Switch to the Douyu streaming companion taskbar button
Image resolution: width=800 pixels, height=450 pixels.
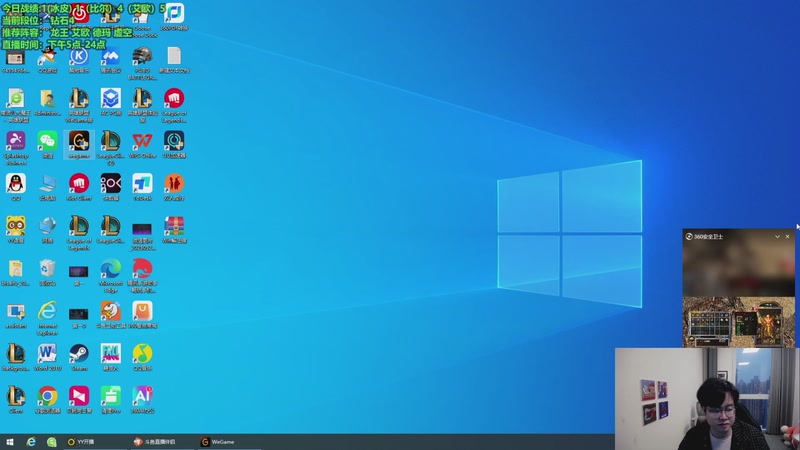tap(162, 442)
